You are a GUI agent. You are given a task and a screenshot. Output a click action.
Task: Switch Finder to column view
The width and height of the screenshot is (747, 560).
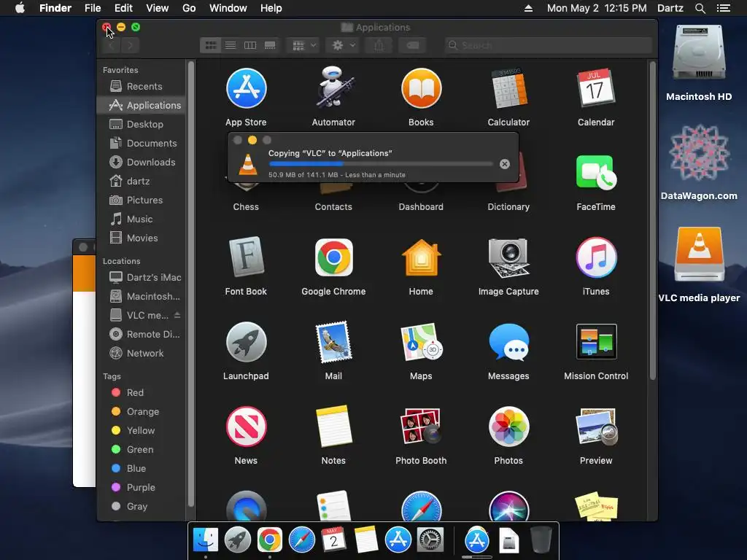[x=250, y=45]
